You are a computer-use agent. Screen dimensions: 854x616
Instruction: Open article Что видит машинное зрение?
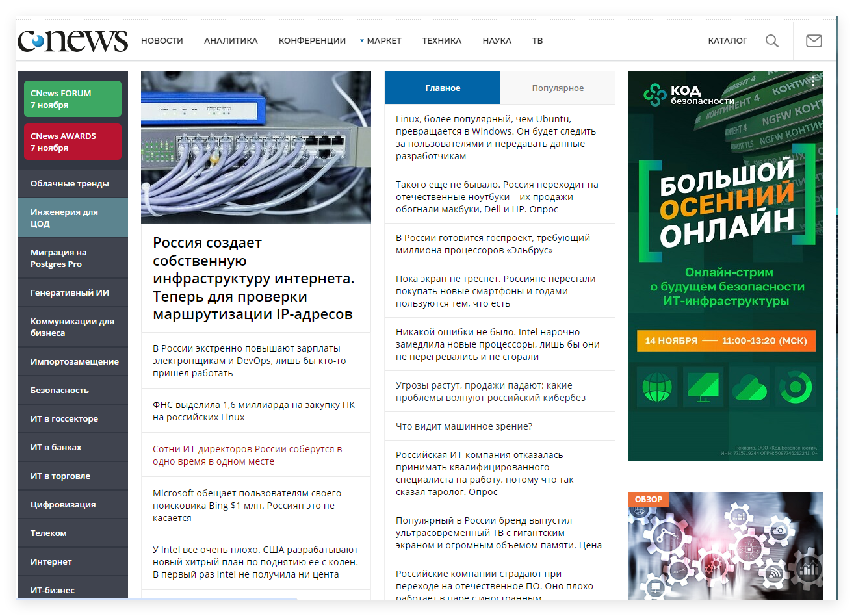pos(464,426)
